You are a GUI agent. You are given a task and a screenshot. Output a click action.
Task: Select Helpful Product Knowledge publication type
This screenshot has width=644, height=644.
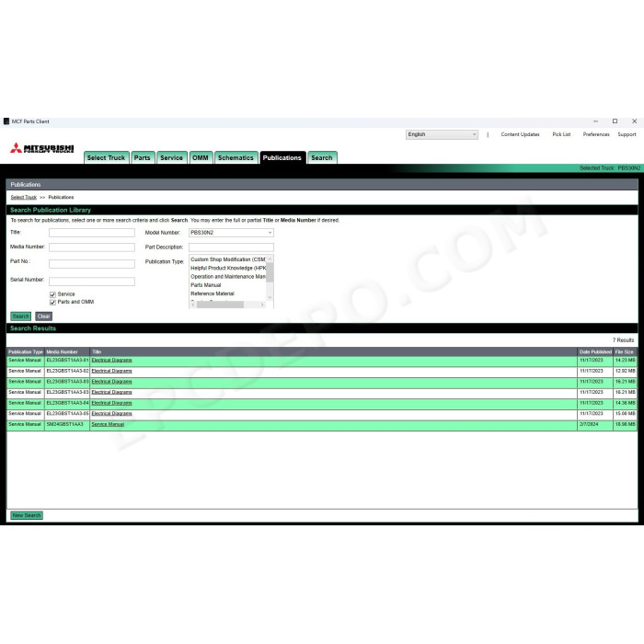pyautogui.click(x=228, y=269)
